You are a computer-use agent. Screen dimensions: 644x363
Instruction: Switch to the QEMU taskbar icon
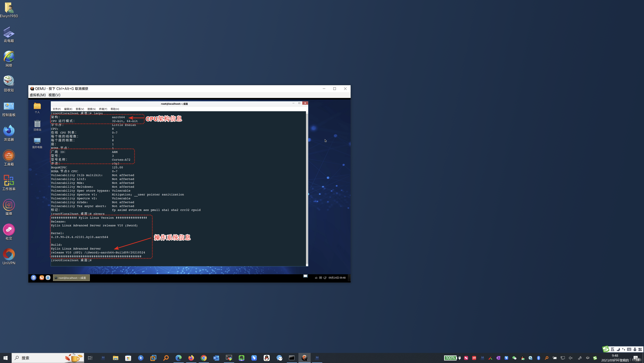(x=304, y=358)
